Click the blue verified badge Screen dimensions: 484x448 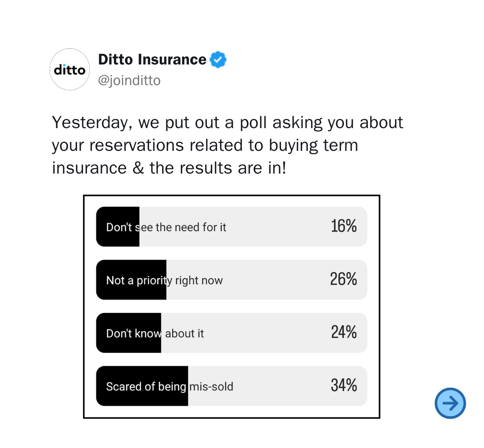click(x=218, y=60)
